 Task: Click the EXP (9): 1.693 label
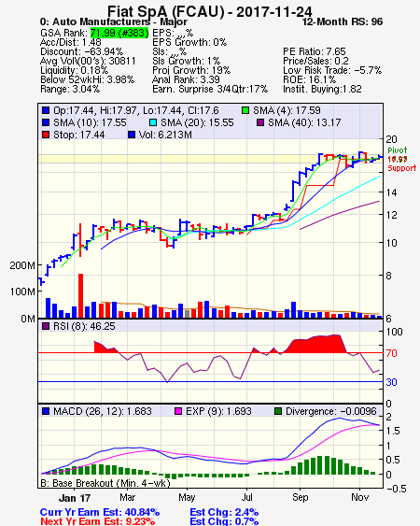click(218, 411)
